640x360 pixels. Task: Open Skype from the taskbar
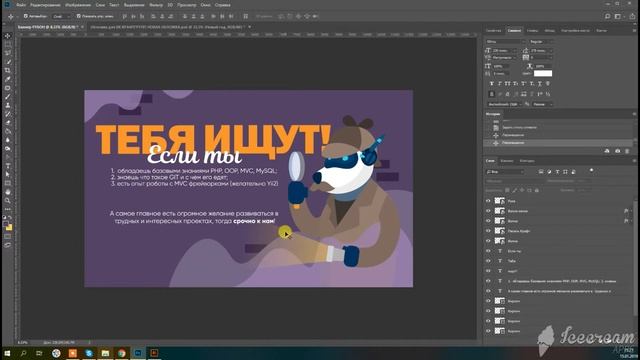click(89, 353)
